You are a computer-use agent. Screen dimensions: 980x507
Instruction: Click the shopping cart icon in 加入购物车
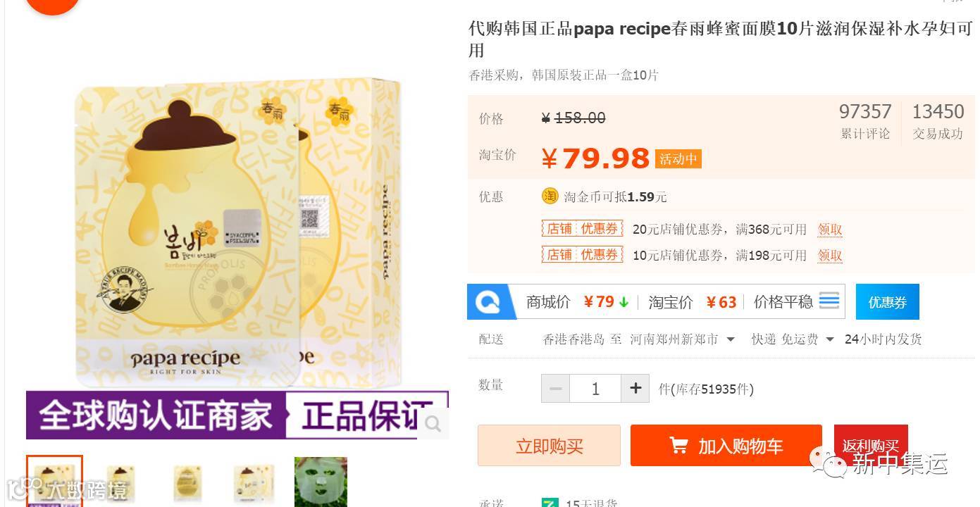point(678,446)
